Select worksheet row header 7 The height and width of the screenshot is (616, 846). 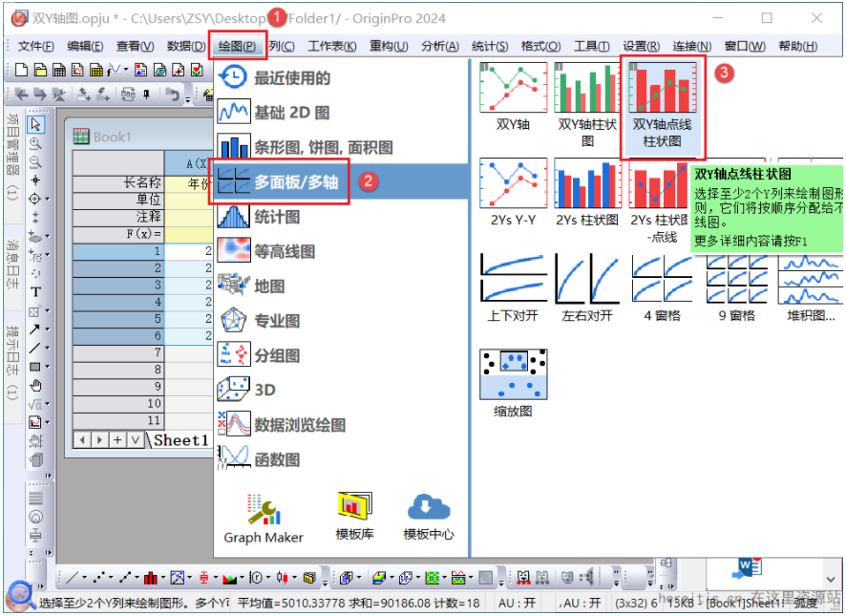118,352
